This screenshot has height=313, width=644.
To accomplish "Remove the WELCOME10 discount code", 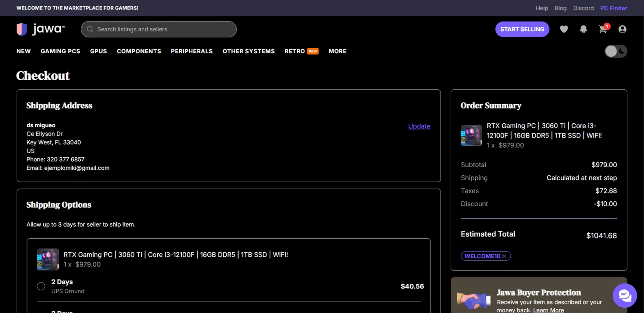I will 504,256.
